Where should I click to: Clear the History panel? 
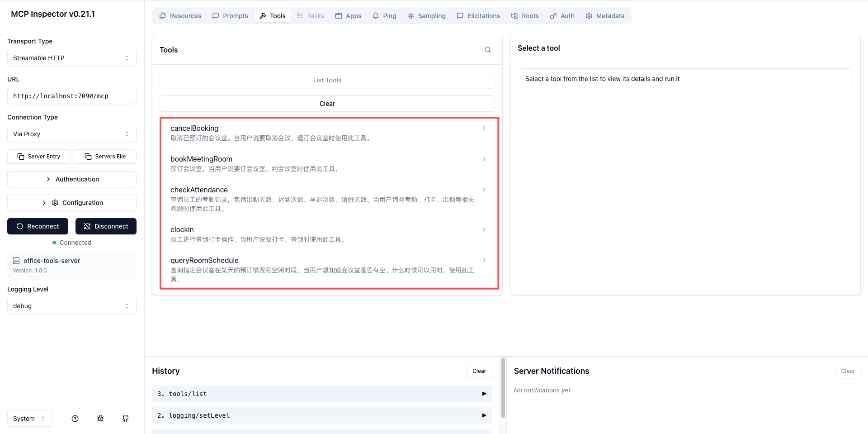tap(479, 371)
